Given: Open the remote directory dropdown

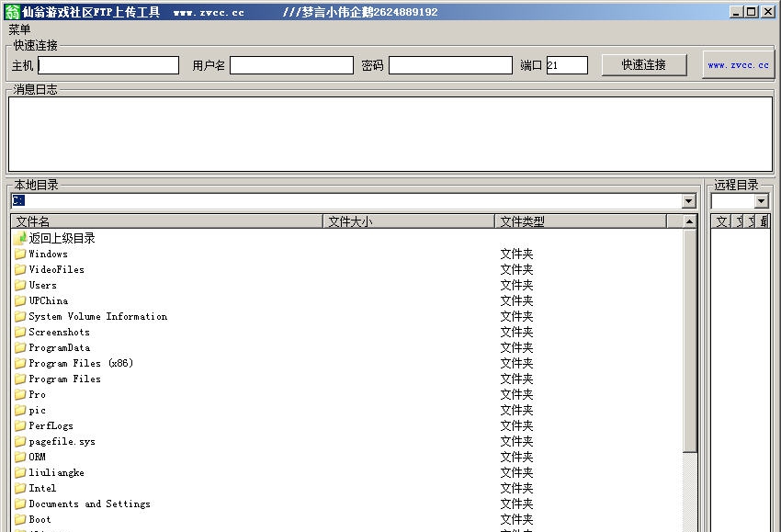Looking at the screenshot, I should click(761, 201).
